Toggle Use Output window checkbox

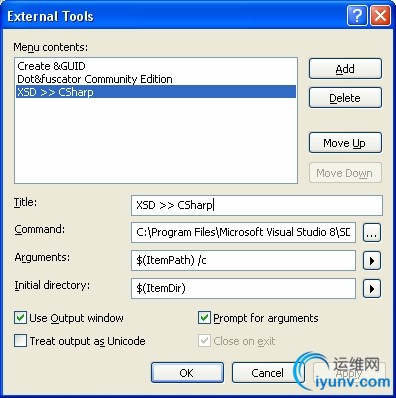20,318
